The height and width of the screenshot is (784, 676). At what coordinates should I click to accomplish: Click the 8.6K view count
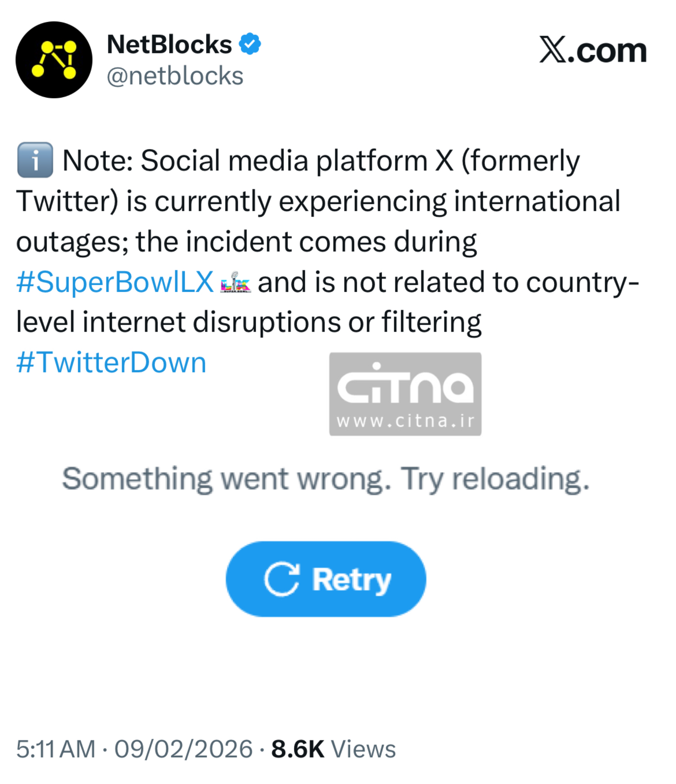(297, 749)
